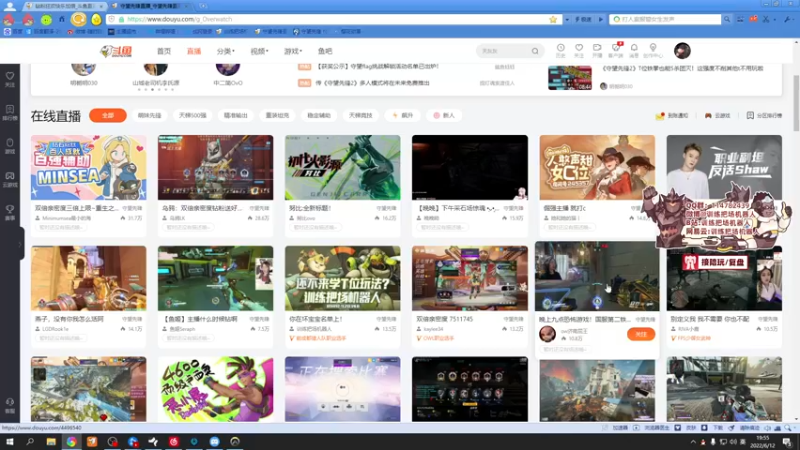The width and height of the screenshot is (800, 450).
Task: Select the 飙升 filter pill
Action: 403,115
